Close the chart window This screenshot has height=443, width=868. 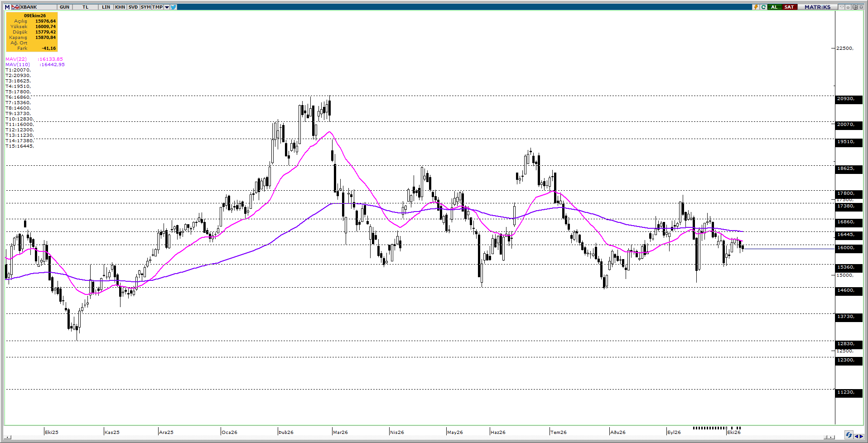point(861,7)
